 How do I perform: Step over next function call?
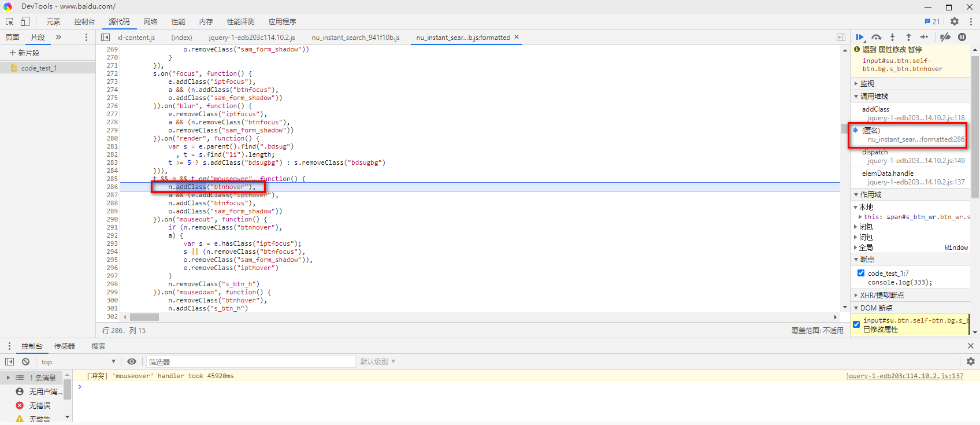pos(877,37)
